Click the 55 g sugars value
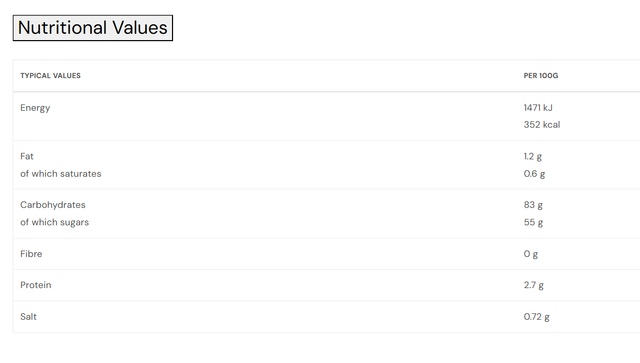 pos(533,223)
